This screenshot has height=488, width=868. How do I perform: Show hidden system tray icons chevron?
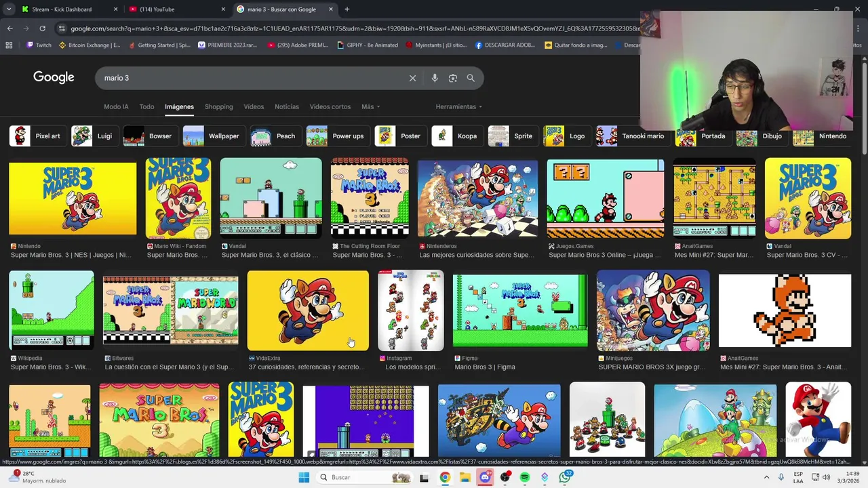point(766,477)
